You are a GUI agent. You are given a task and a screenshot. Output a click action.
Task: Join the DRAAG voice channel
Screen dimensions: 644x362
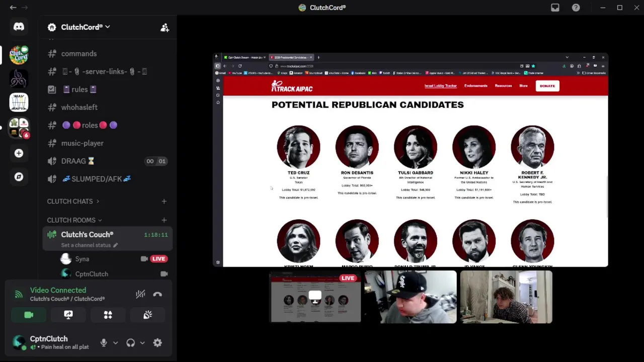coord(108,161)
